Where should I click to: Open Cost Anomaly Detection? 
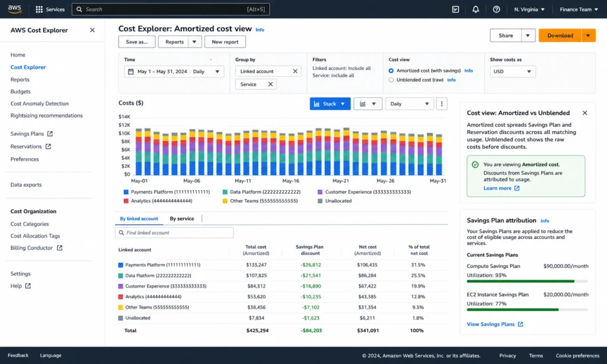[x=40, y=103]
